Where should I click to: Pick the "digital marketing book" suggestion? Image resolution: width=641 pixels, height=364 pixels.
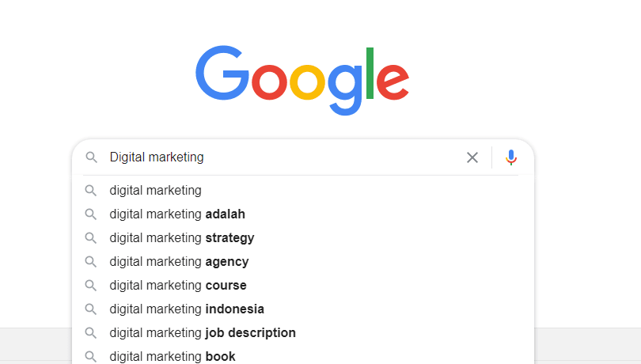click(173, 356)
